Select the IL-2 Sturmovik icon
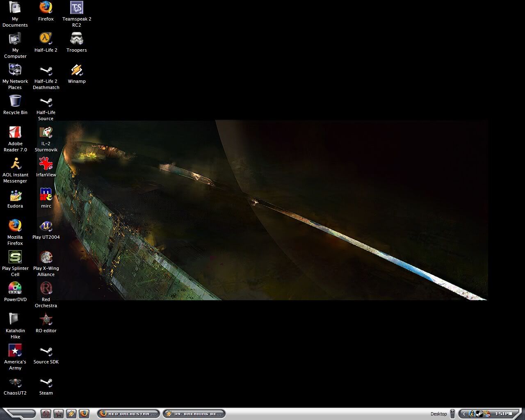This screenshot has height=420, width=525. click(x=46, y=139)
